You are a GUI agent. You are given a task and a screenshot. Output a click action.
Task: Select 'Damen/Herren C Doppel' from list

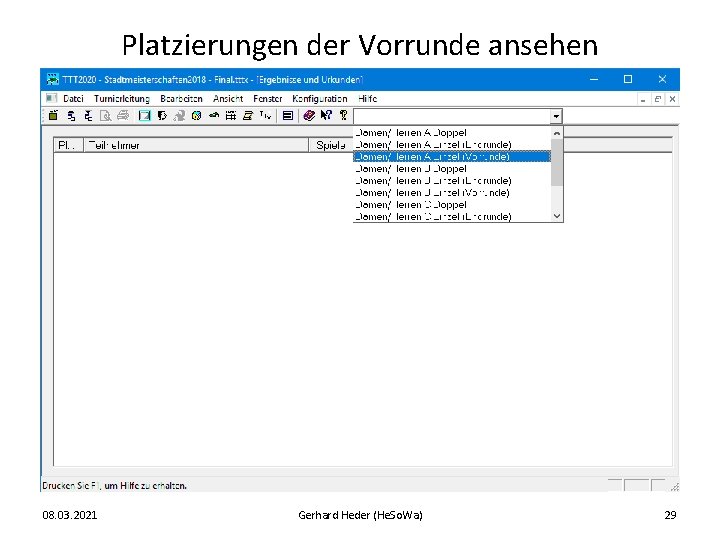pyautogui.click(x=452, y=204)
